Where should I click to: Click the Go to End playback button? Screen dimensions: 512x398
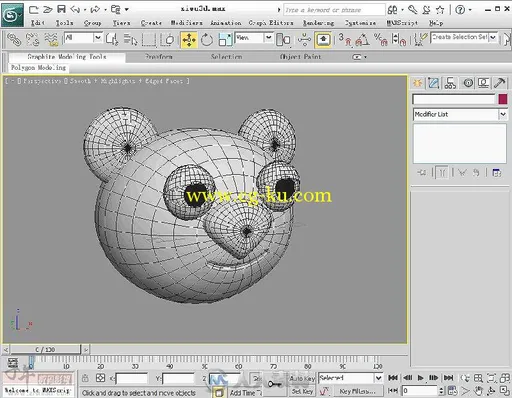click(448, 378)
